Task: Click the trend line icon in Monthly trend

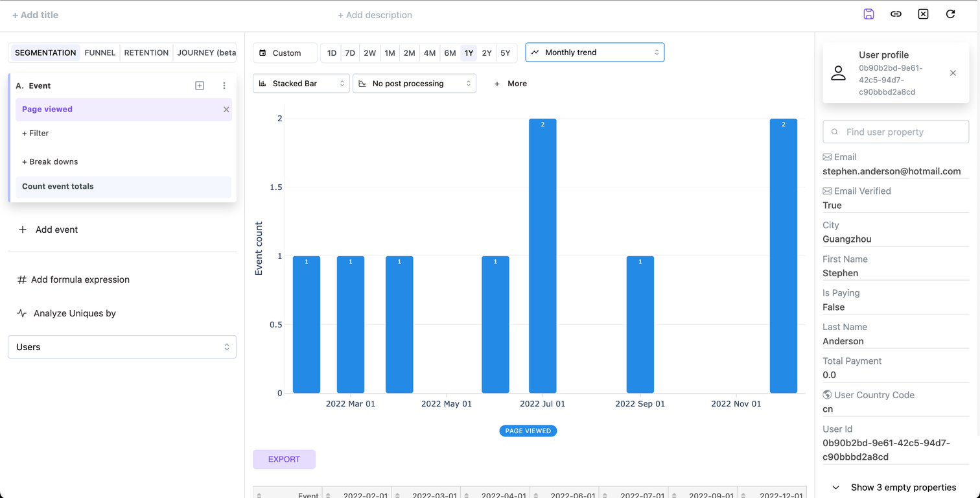Action: [535, 53]
